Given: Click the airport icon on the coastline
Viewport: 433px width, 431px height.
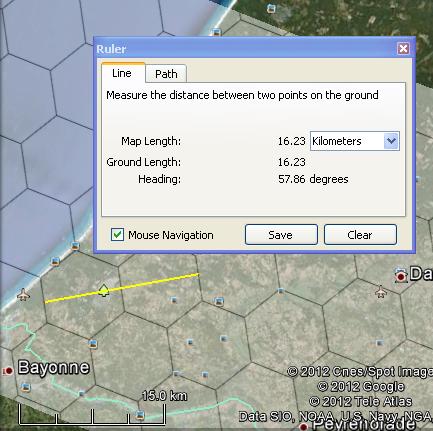Looking at the screenshot, I should (x=23, y=295).
